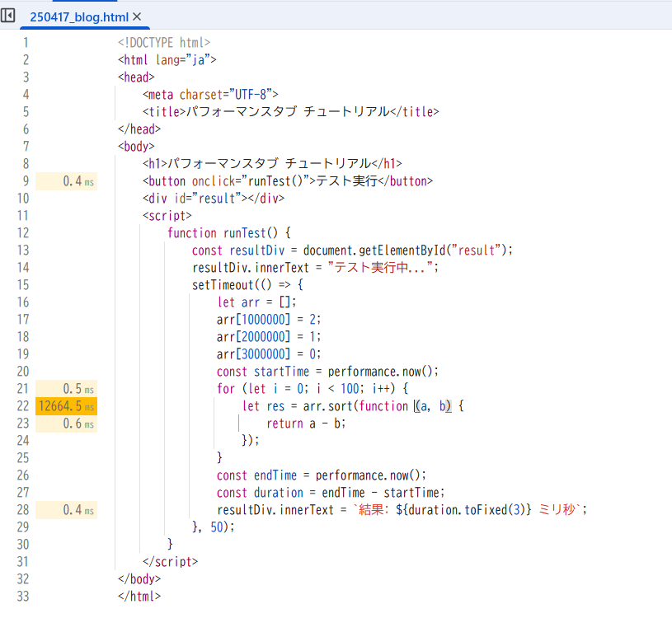Click the closing html tag

139,597
